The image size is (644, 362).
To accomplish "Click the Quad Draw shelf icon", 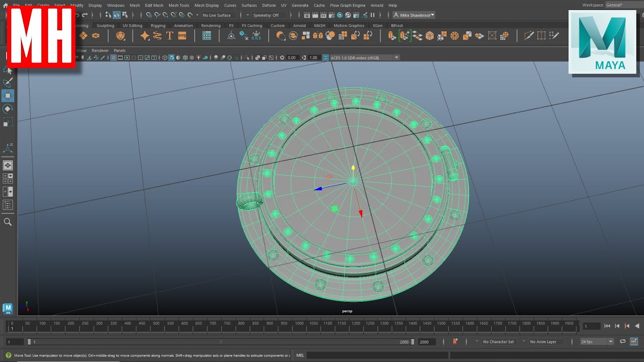I will (x=554, y=36).
